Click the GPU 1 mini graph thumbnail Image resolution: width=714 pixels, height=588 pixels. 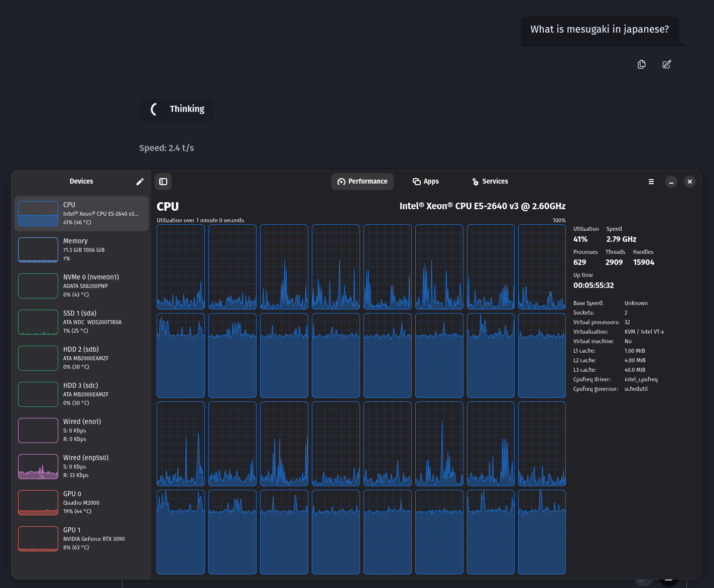(38, 539)
